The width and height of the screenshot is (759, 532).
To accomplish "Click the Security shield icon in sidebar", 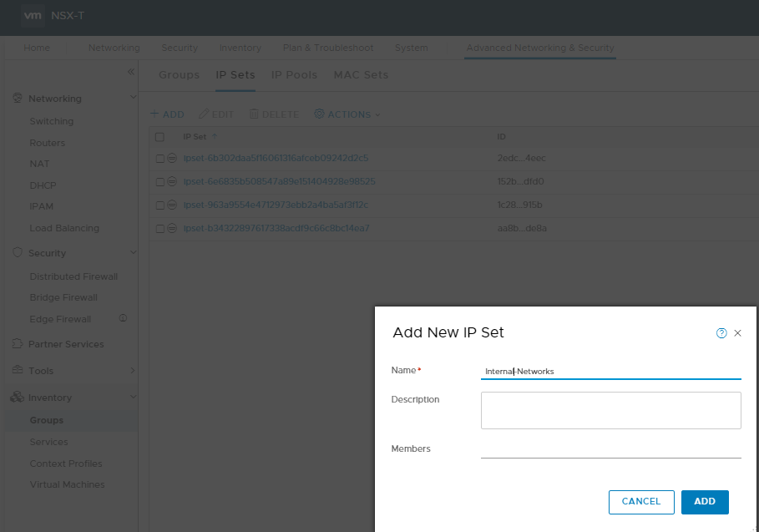I will pyautogui.click(x=18, y=252).
